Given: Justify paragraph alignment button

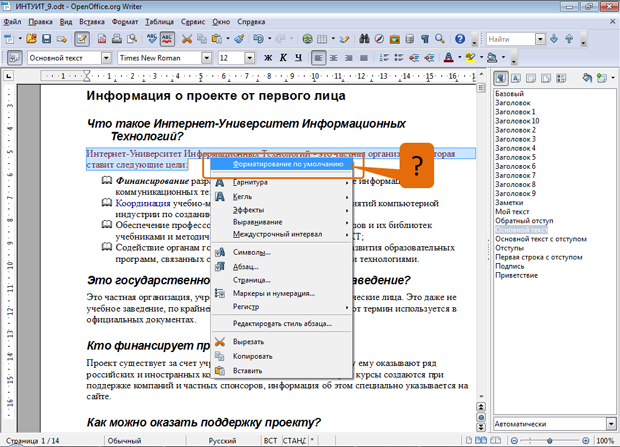Looking at the screenshot, I should click(363, 58).
